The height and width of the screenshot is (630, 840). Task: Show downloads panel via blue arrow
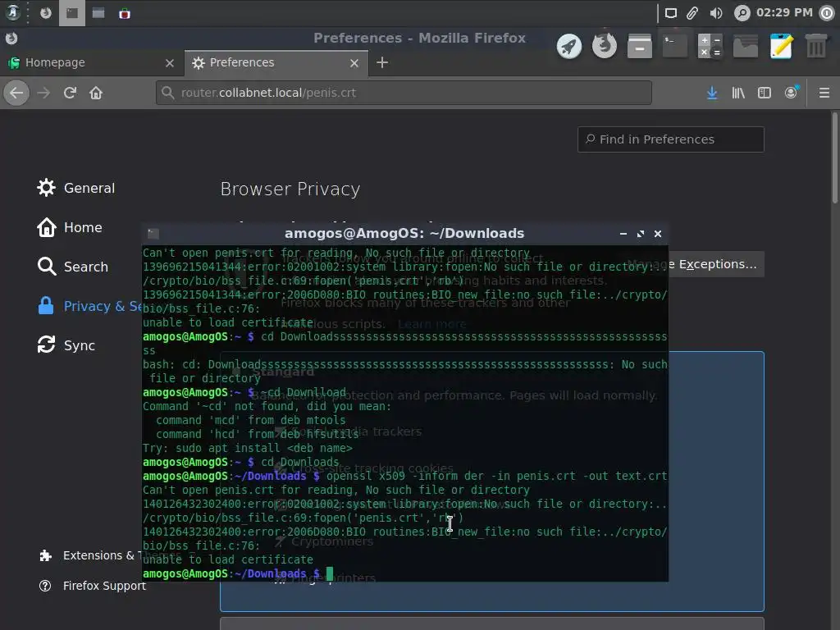pyautogui.click(x=712, y=93)
